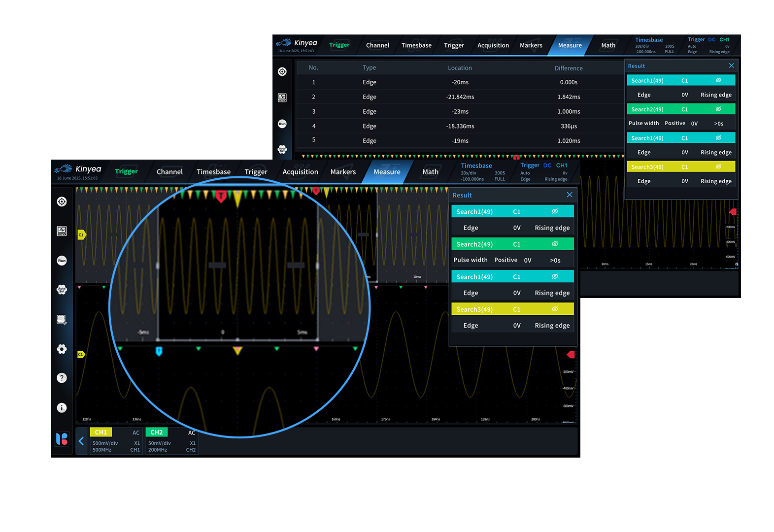Close the larger Result panel
The width and height of the screenshot is (774, 532).
click(x=570, y=195)
